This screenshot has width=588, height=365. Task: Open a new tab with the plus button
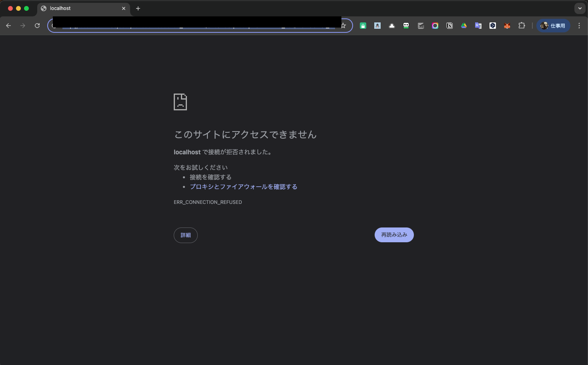pyautogui.click(x=138, y=8)
